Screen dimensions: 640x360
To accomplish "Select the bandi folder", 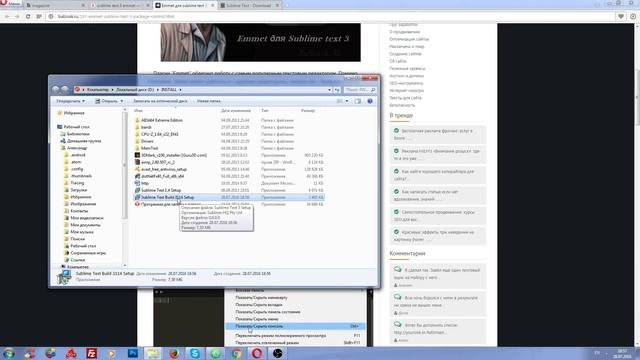I will tap(146, 127).
